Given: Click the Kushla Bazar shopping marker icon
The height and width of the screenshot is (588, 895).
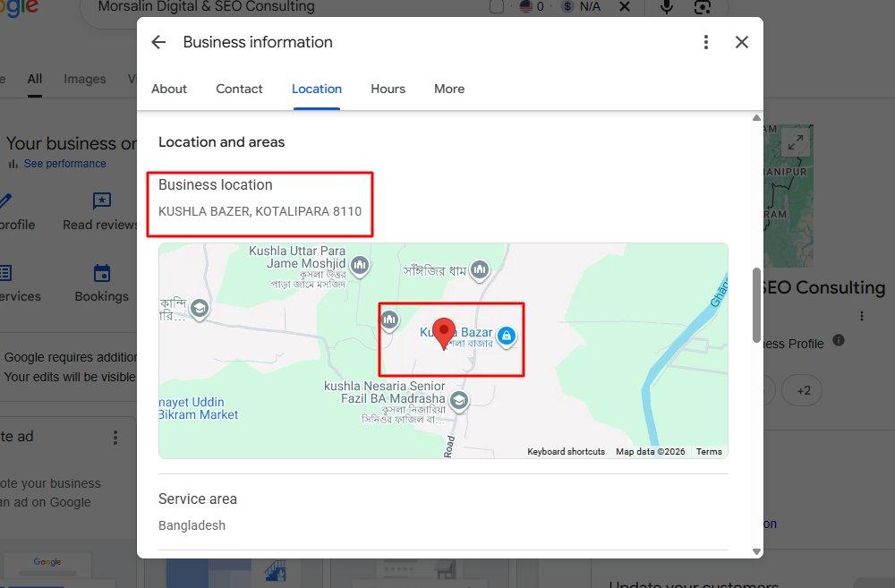Looking at the screenshot, I should [x=507, y=336].
